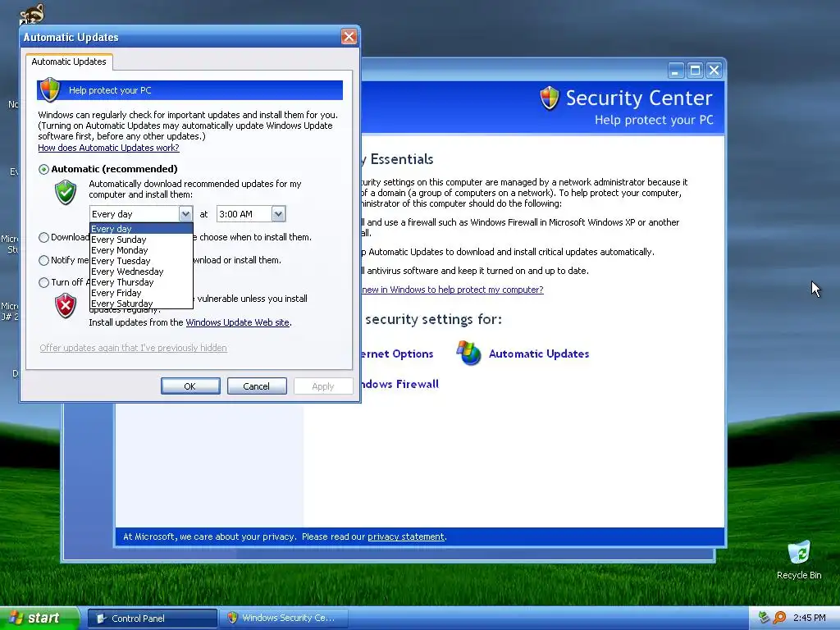Choose Every Saturday from the list
This screenshot has height=630, width=840.
(141, 304)
